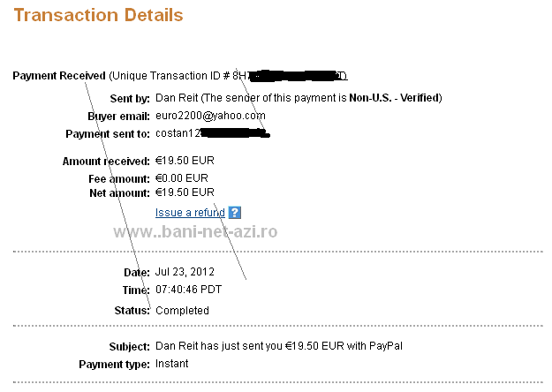Click the help icon beside Issue a refund
Image resolution: width=552 pixels, height=392 pixels.
click(x=235, y=213)
